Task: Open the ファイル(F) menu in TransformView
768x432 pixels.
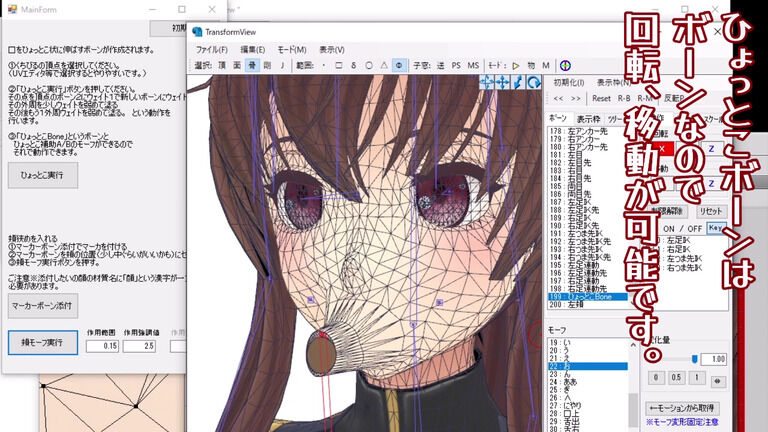Action: point(212,50)
